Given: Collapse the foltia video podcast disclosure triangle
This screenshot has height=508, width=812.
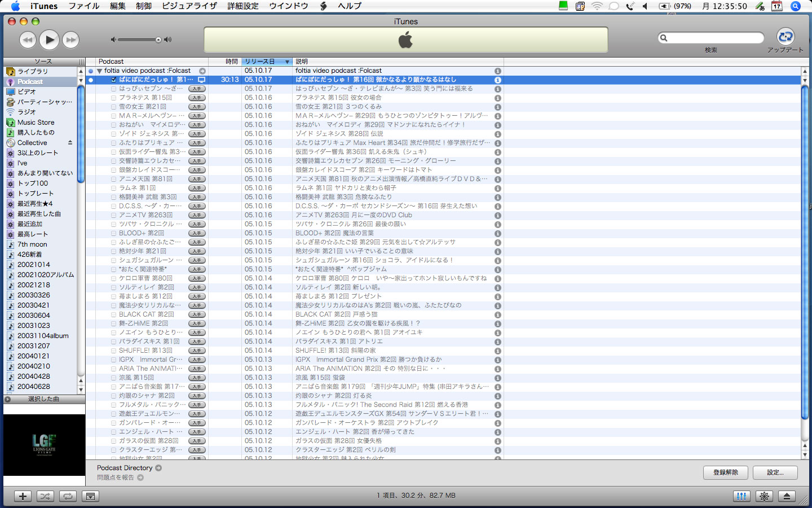Looking at the screenshot, I should 100,71.
